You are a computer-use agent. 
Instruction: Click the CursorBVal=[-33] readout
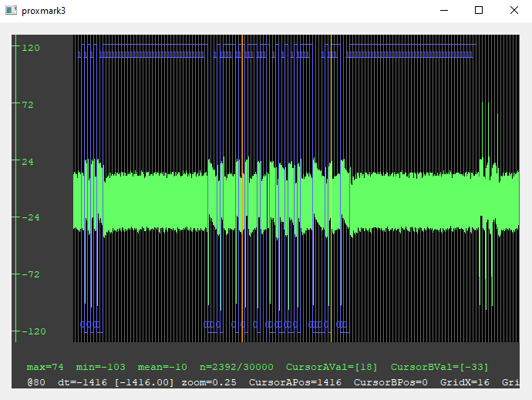click(439, 367)
